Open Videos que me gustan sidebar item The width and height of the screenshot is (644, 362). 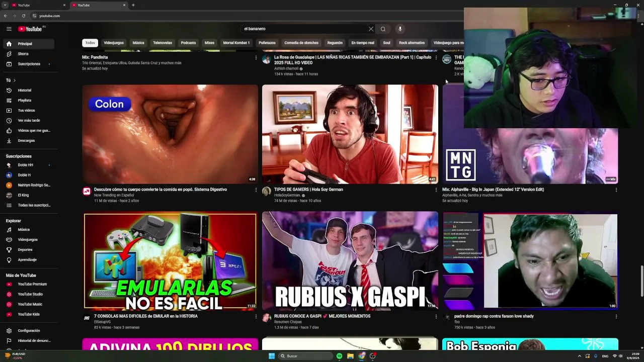click(x=29, y=130)
